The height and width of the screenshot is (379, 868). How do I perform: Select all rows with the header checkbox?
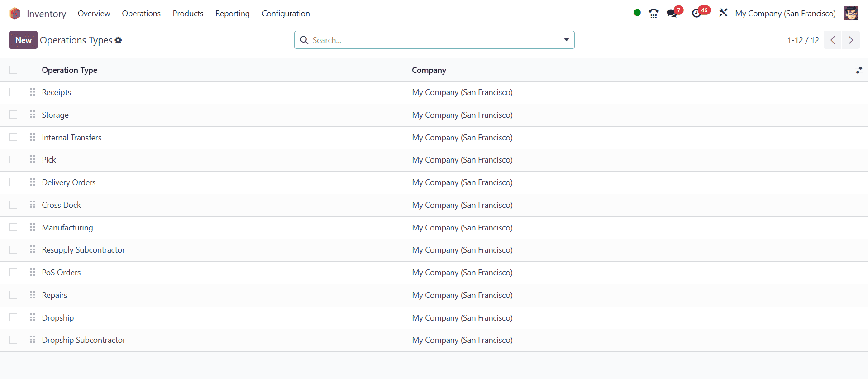tap(13, 70)
